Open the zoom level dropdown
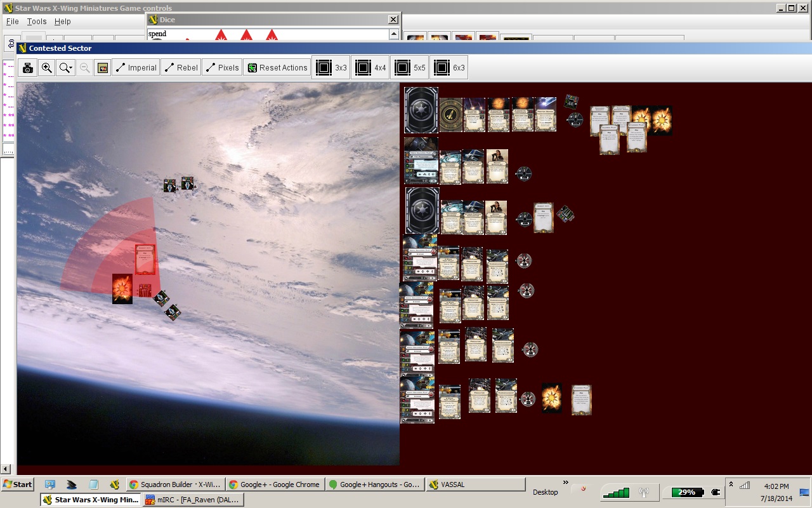This screenshot has width=812, height=508. click(x=65, y=68)
